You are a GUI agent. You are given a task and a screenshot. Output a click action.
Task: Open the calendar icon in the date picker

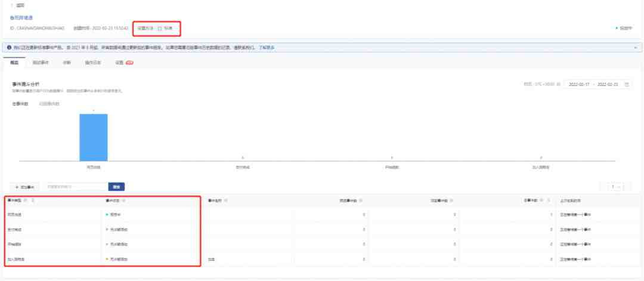point(627,84)
